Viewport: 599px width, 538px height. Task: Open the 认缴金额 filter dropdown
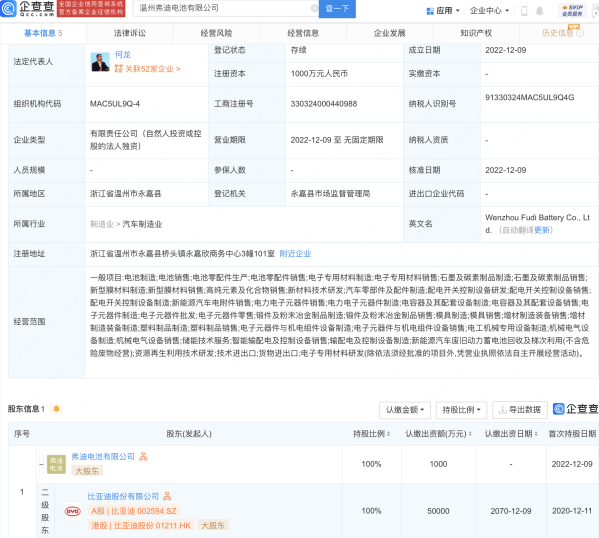point(405,410)
